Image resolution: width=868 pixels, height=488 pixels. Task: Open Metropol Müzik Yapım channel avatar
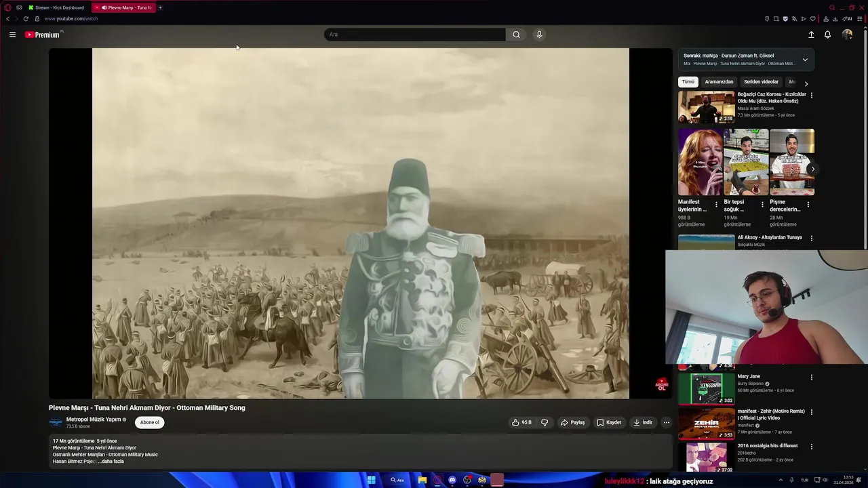click(x=56, y=422)
